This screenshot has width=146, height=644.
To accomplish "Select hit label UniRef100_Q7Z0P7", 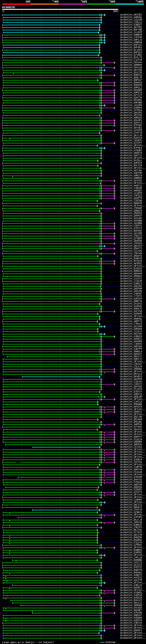I will (x=131, y=143).
